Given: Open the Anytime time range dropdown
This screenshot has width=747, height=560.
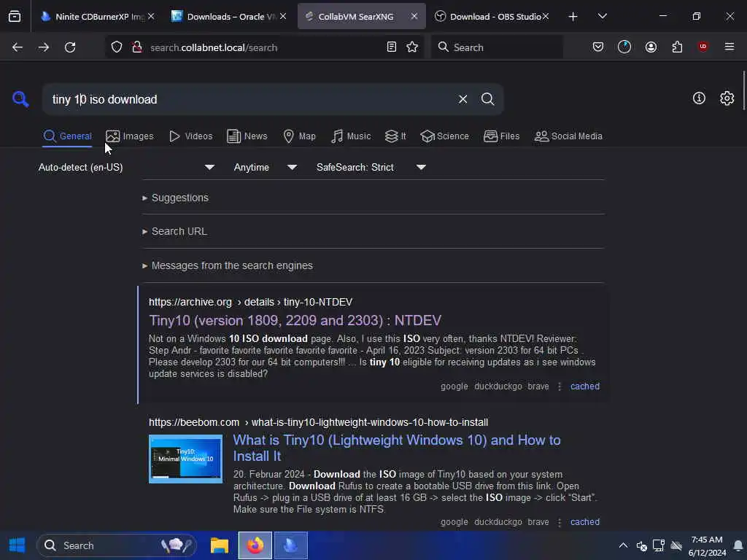Looking at the screenshot, I should click(x=266, y=167).
